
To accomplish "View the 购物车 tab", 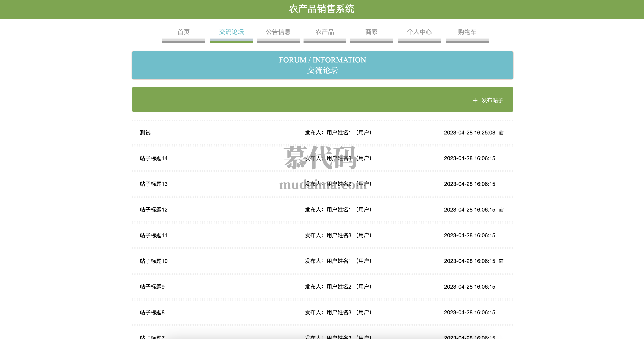I will 467,32.
